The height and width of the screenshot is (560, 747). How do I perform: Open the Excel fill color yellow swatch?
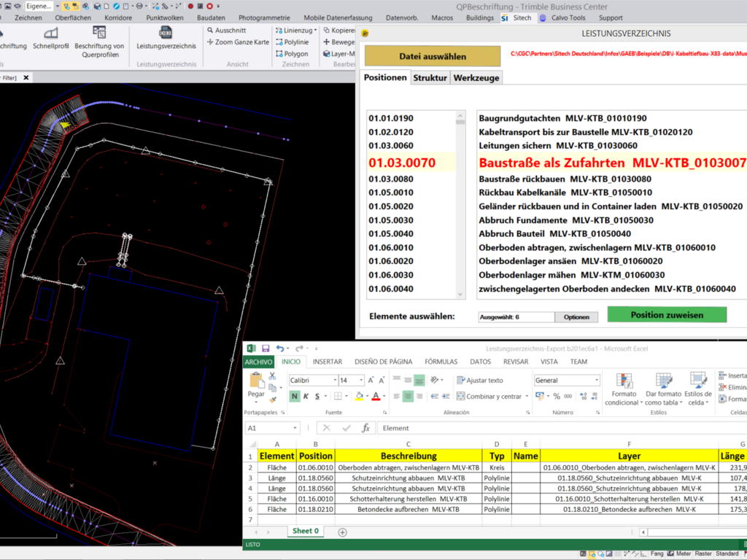click(359, 396)
